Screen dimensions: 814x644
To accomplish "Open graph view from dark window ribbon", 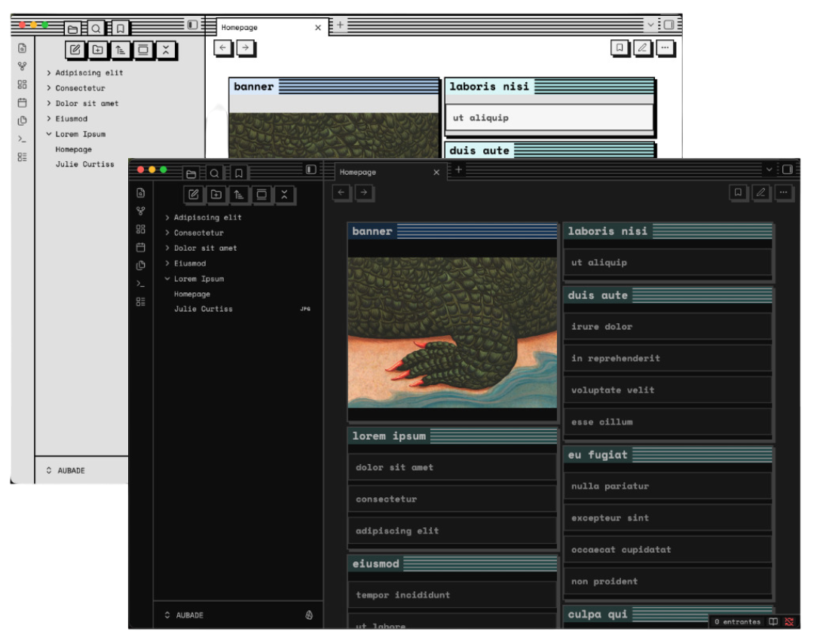I will [141, 211].
